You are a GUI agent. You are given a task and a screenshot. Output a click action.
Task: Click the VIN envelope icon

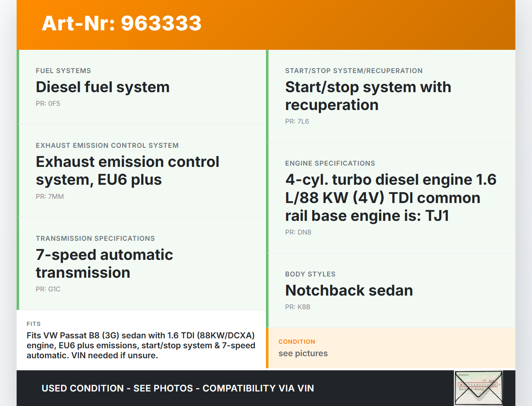pyautogui.click(x=478, y=388)
